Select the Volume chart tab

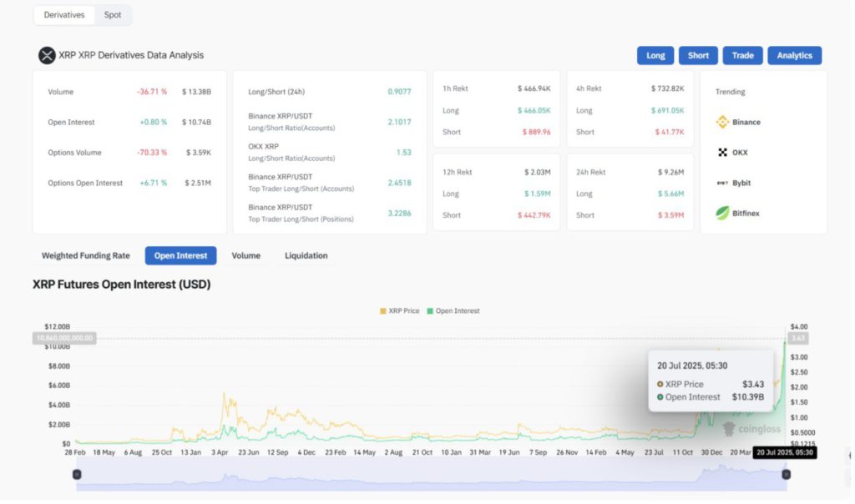coord(245,255)
